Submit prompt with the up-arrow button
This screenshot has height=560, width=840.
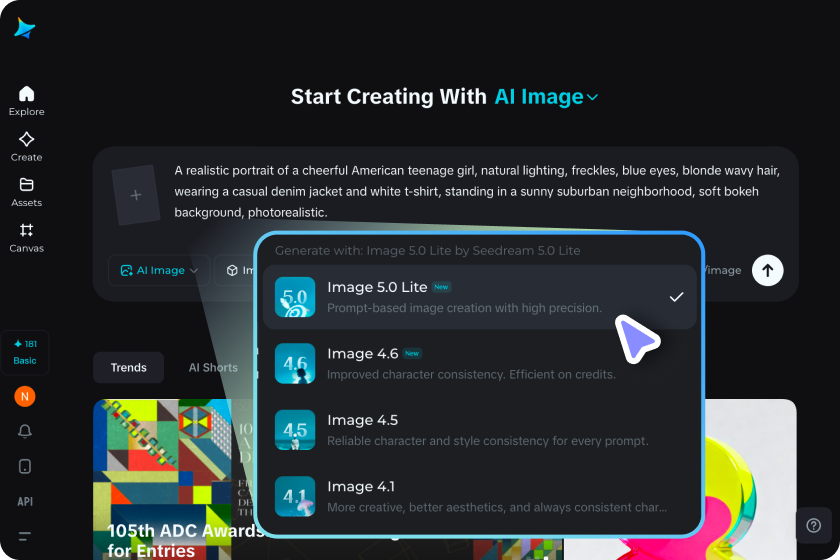767,271
